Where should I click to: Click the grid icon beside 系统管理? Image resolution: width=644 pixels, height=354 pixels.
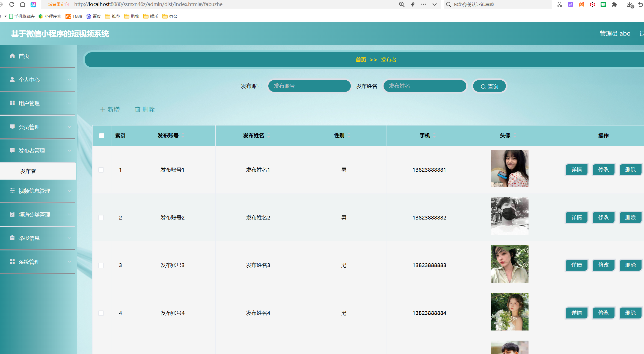(x=12, y=262)
